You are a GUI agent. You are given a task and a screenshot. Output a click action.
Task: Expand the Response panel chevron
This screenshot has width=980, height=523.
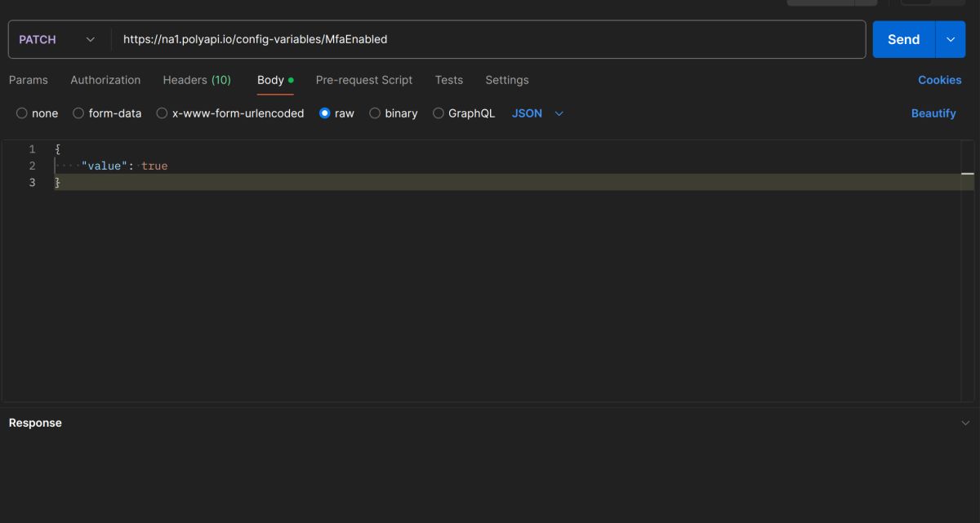point(965,423)
